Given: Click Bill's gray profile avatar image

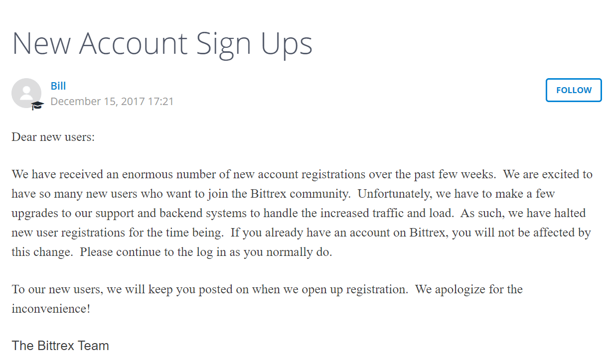Looking at the screenshot, I should coord(26,93).
